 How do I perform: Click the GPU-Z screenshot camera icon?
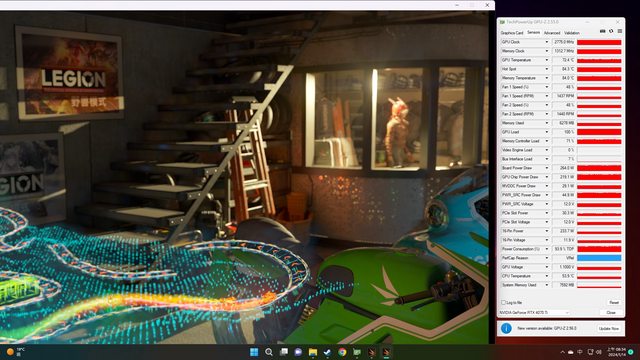602,31
